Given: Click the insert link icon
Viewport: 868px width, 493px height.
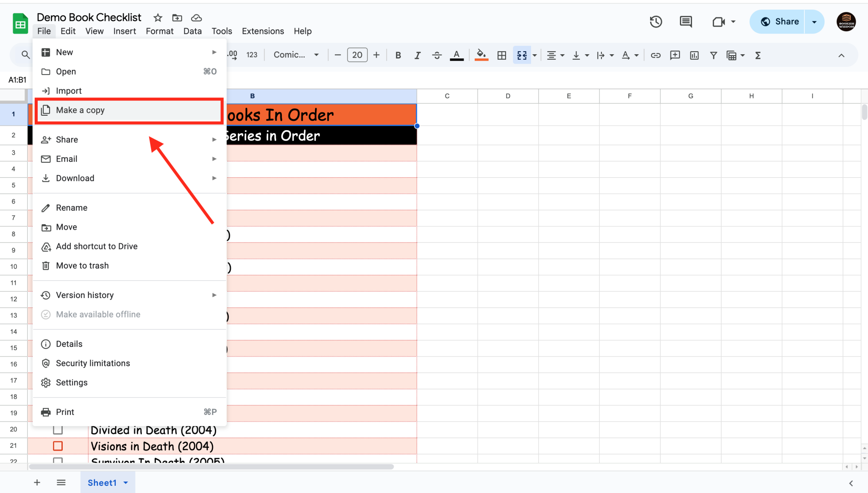Looking at the screenshot, I should click(655, 55).
